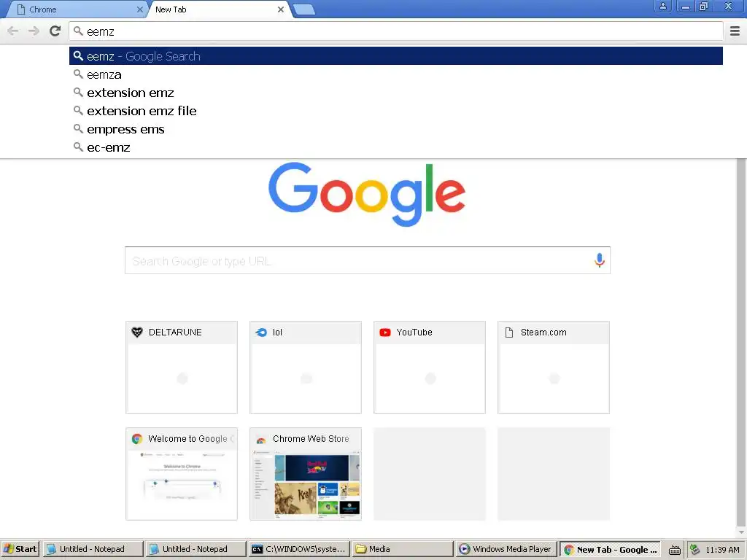The width and height of the screenshot is (747, 560).
Task: Click the Chrome favicon on the Welcome tile
Action: click(x=137, y=439)
